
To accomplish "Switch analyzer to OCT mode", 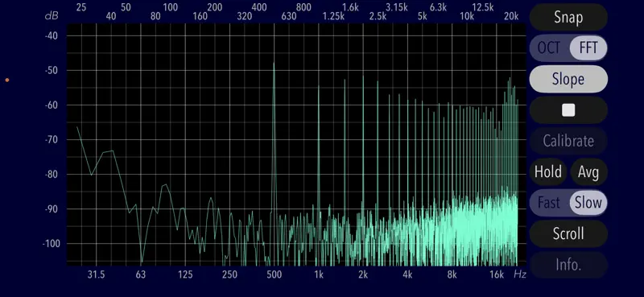I will (549, 48).
